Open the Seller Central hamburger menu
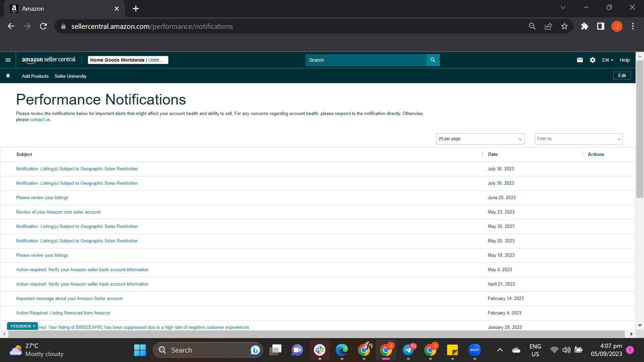The width and height of the screenshot is (644, 362). [8, 60]
